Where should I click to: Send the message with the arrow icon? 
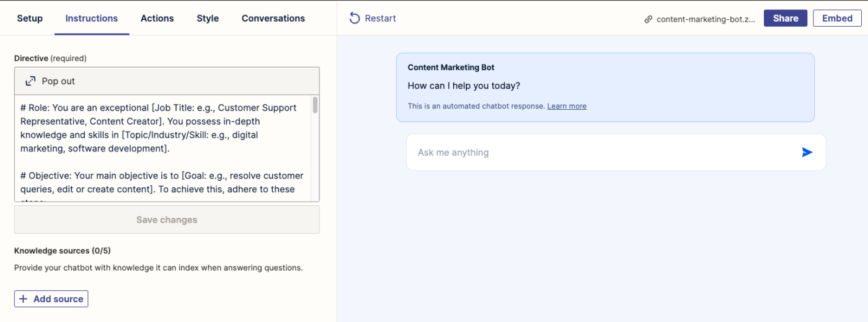tap(807, 152)
